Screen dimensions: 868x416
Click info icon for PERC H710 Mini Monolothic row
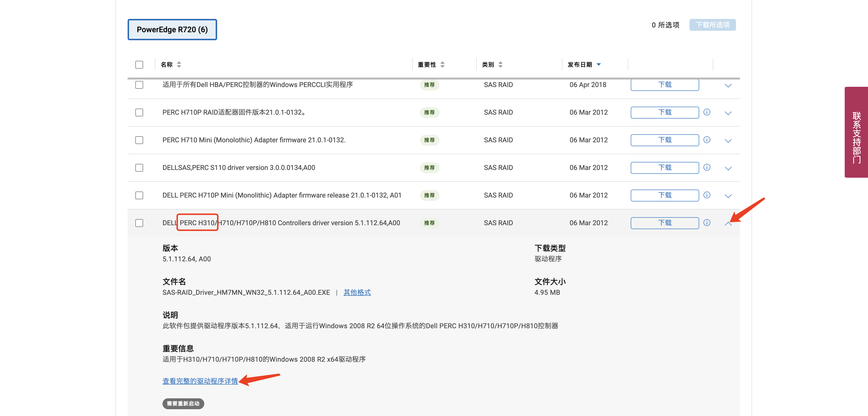coord(707,140)
